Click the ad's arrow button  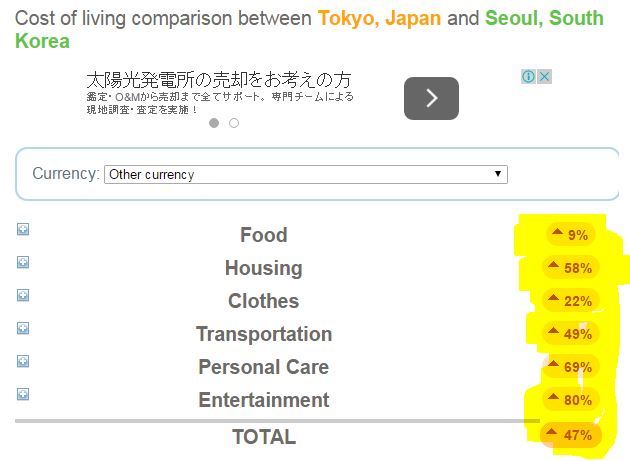[431, 98]
